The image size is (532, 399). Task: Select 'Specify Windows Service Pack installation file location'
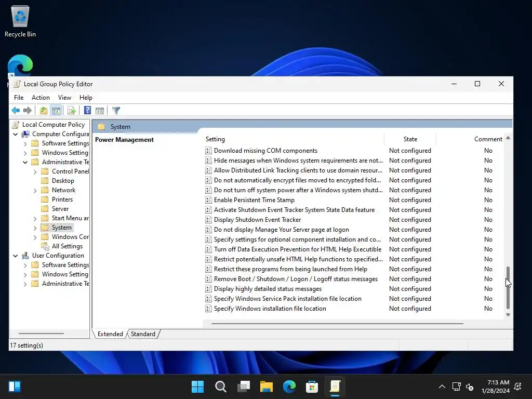(287, 299)
